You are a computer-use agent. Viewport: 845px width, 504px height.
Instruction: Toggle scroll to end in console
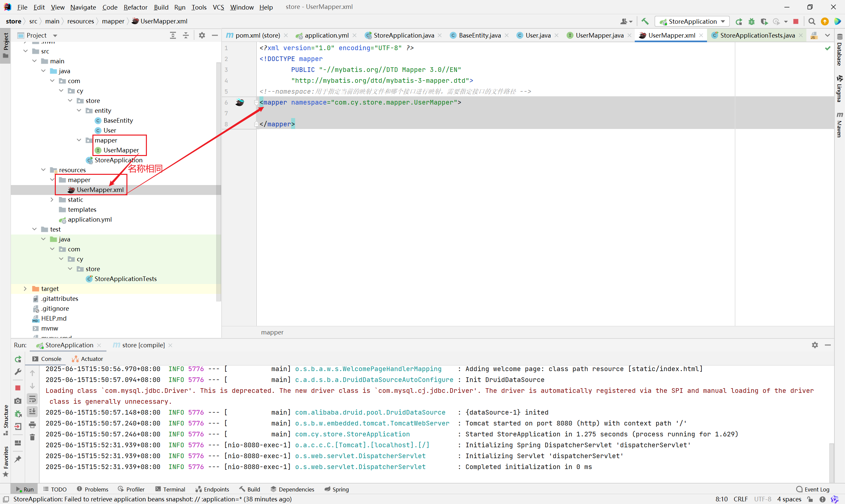32,412
